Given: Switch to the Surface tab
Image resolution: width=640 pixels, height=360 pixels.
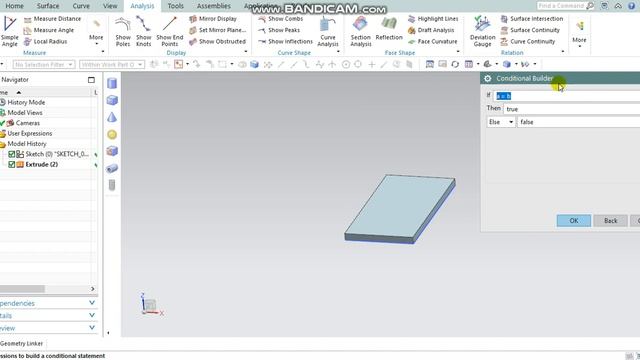Looking at the screenshot, I should pos(48,6).
